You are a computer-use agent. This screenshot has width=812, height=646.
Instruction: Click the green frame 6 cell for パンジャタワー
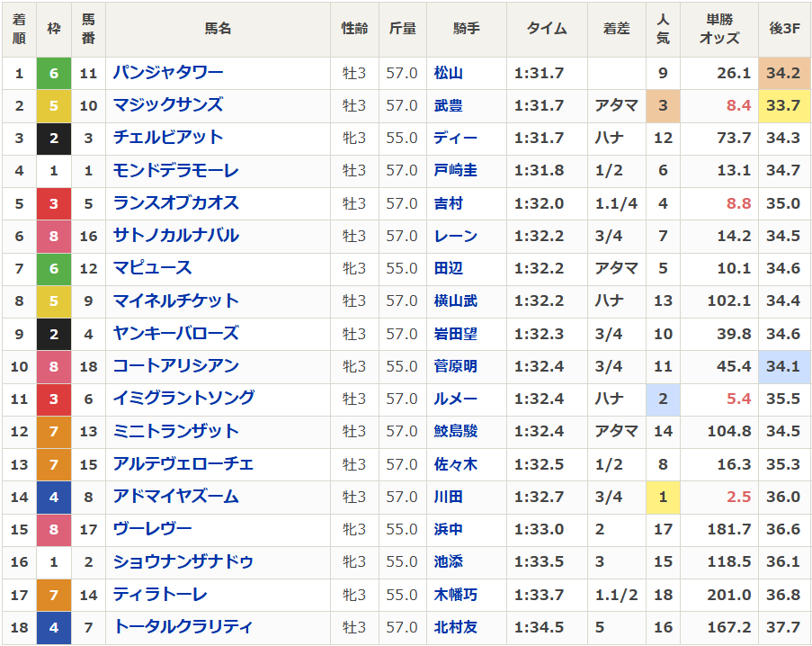[x=54, y=74]
